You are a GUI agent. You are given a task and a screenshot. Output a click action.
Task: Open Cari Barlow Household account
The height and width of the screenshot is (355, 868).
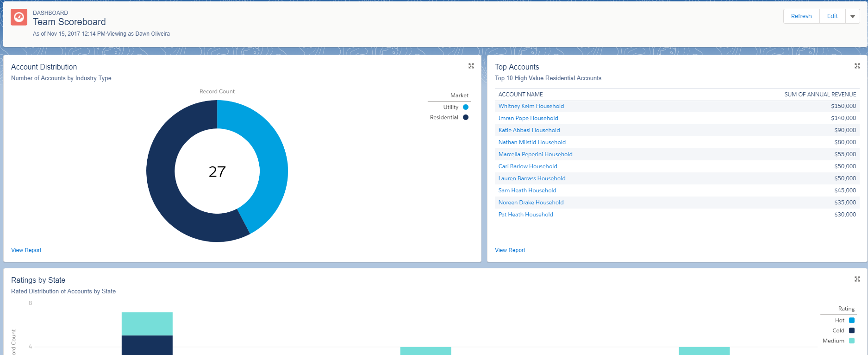pyautogui.click(x=528, y=166)
